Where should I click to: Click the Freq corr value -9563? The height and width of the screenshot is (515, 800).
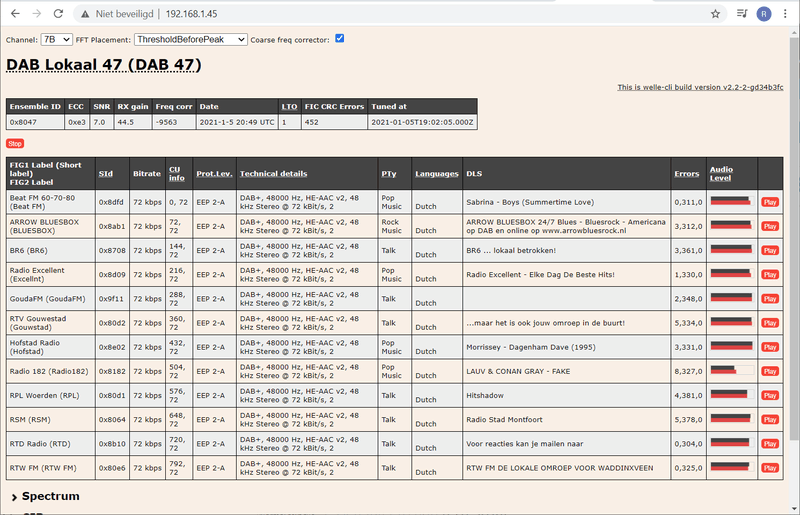pyautogui.click(x=166, y=122)
